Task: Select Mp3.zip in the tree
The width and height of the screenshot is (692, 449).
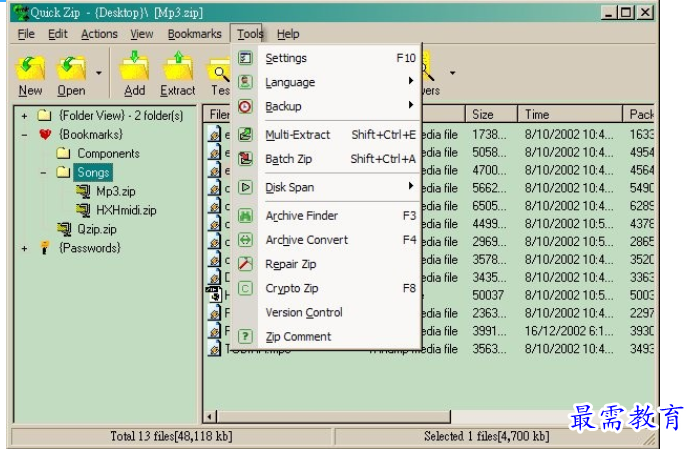Action: pyautogui.click(x=116, y=191)
